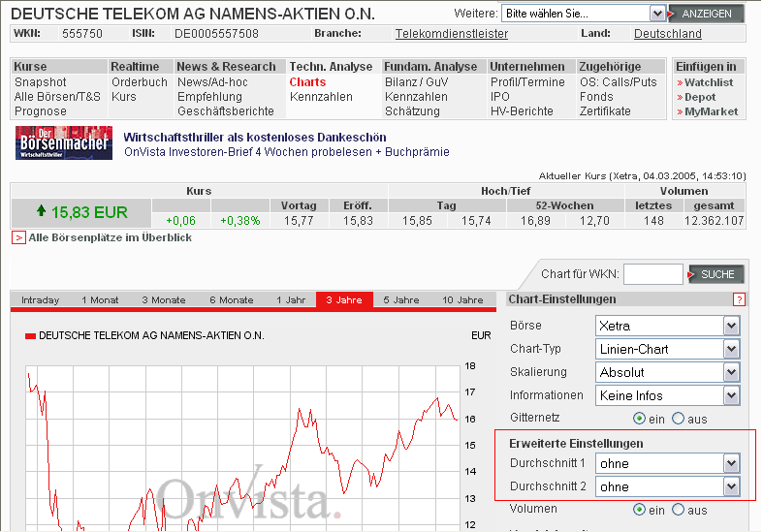Open the Wirtschaftsthriller als kostenloses Dankeschön link

point(255,138)
